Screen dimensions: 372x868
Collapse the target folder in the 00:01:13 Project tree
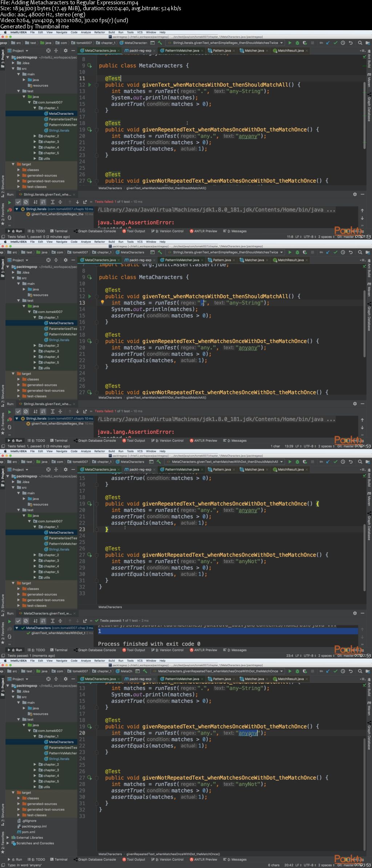[x=13, y=164]
